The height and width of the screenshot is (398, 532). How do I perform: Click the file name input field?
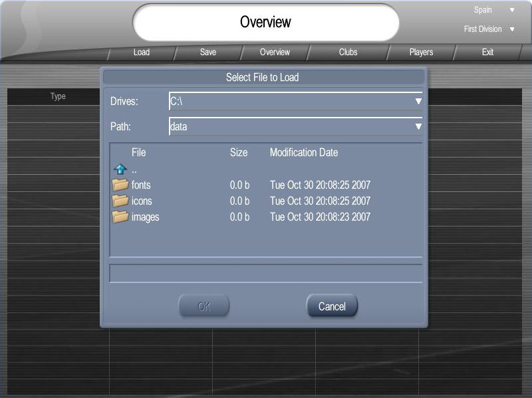click(265, 273)
